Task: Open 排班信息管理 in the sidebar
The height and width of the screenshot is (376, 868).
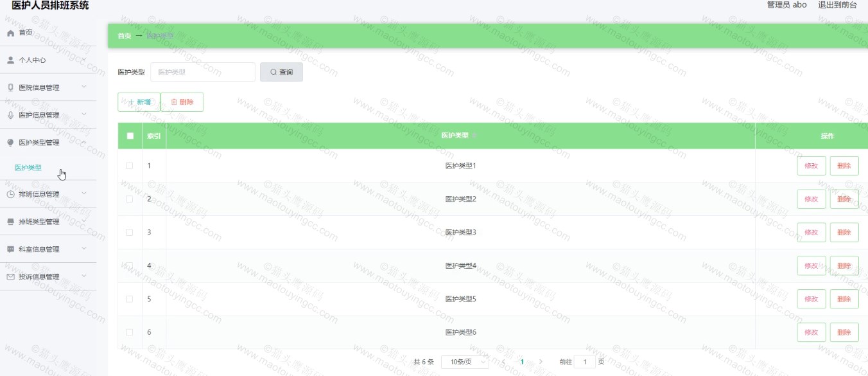Action: 48,194
